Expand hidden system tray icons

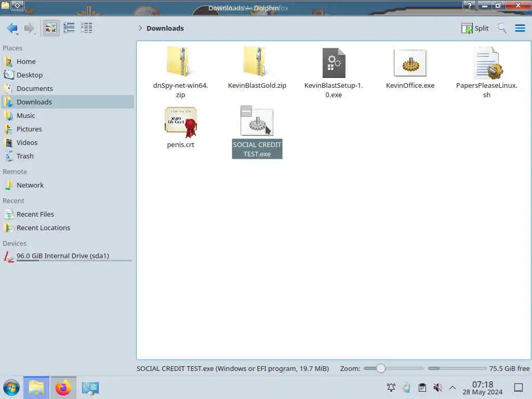pyautogui.click(x=453, y=388)
